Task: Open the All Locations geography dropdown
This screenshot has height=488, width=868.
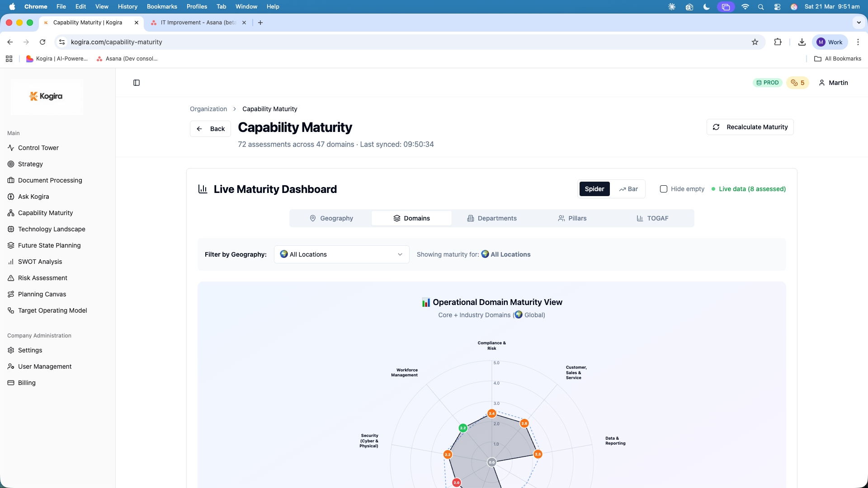Action: pos(341,254)
